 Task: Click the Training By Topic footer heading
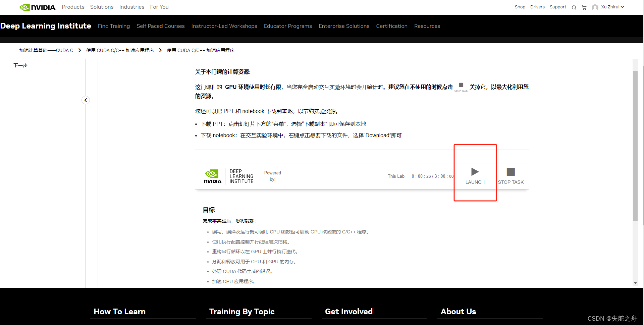(242, 312)
